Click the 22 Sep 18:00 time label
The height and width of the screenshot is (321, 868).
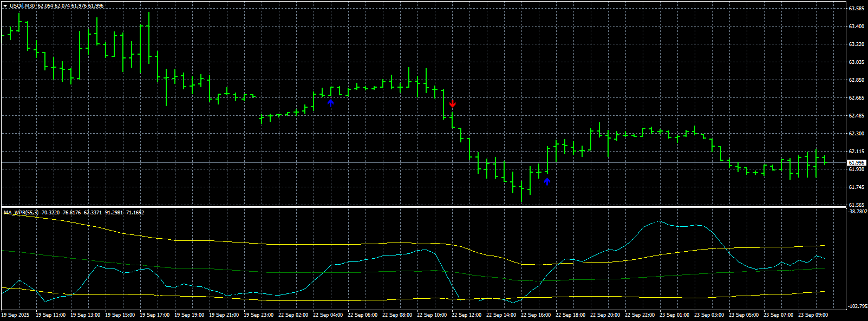570,315
